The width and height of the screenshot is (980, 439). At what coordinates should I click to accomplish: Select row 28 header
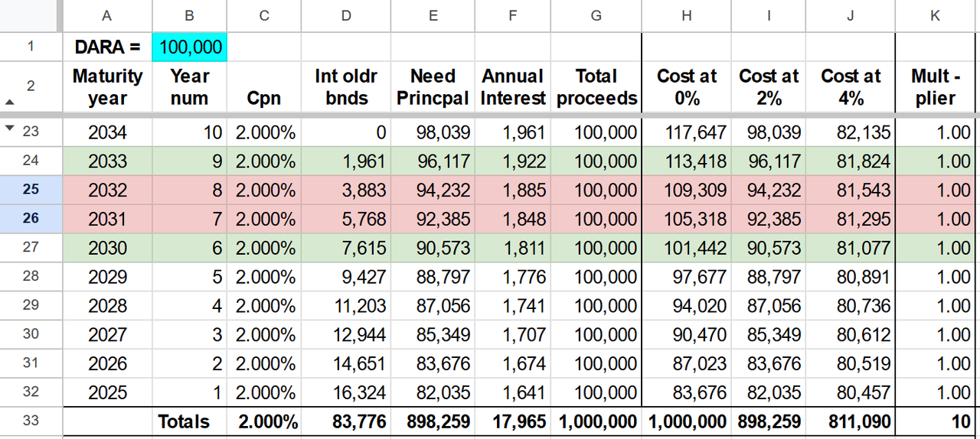[x=31, y=277]
